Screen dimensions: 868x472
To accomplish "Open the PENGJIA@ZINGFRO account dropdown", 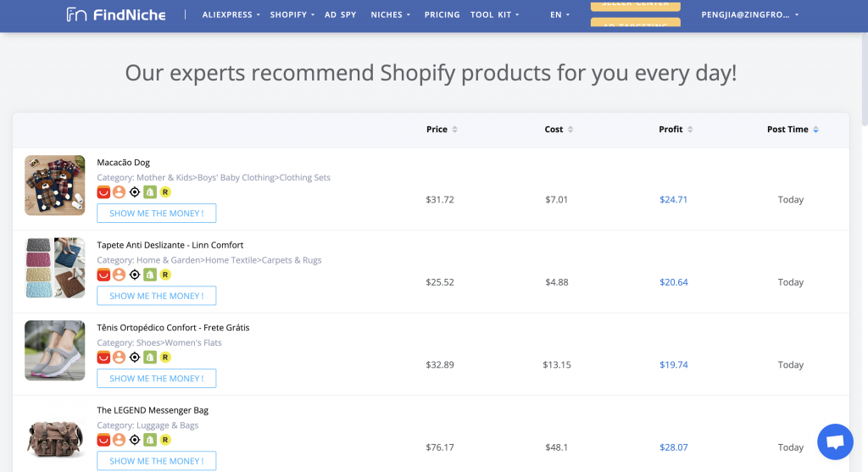I will pyautogui.click(x=750, y=15).
